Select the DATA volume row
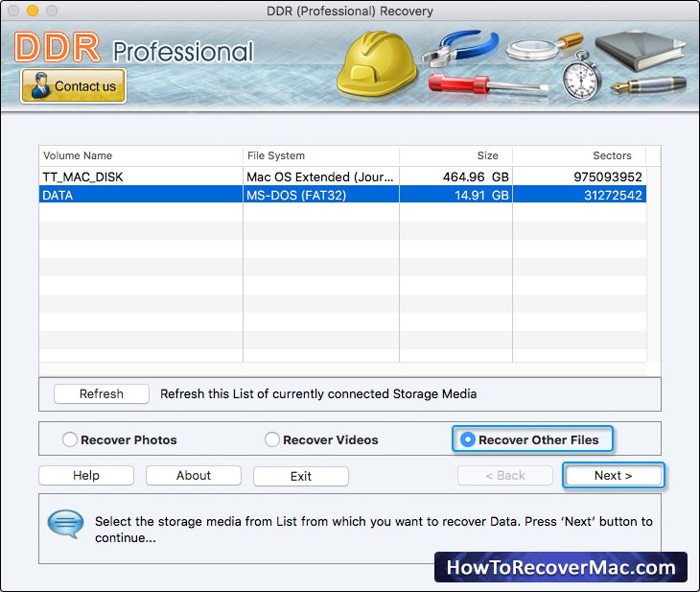Image resolution: width=700 pixels, height=592 pixels. (342, 195)
